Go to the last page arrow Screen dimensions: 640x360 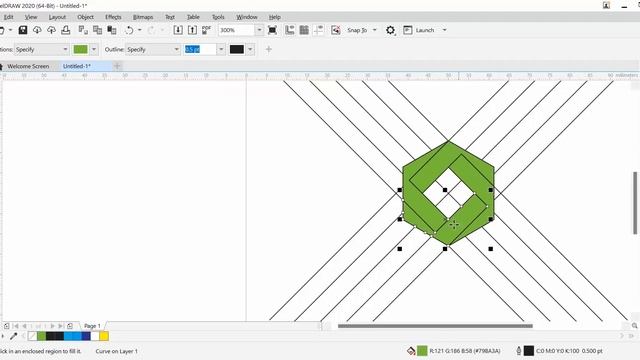60,326
